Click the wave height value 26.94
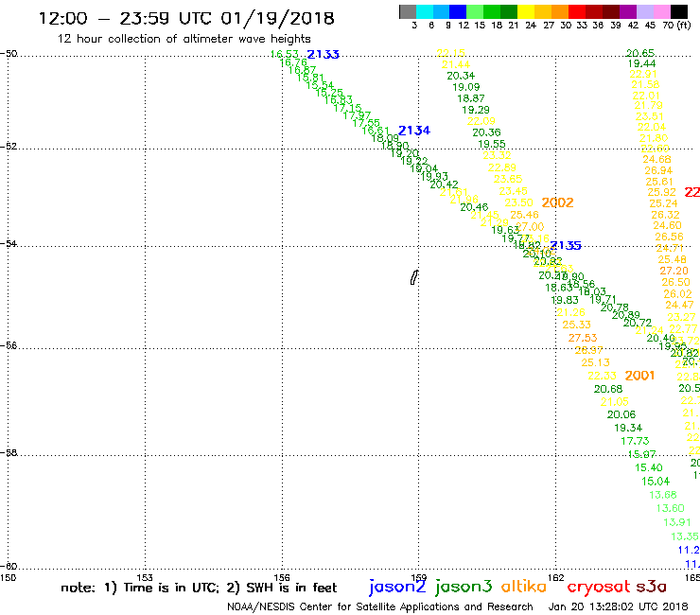Viewport: 700px width, 615px height. click(658, 170)
